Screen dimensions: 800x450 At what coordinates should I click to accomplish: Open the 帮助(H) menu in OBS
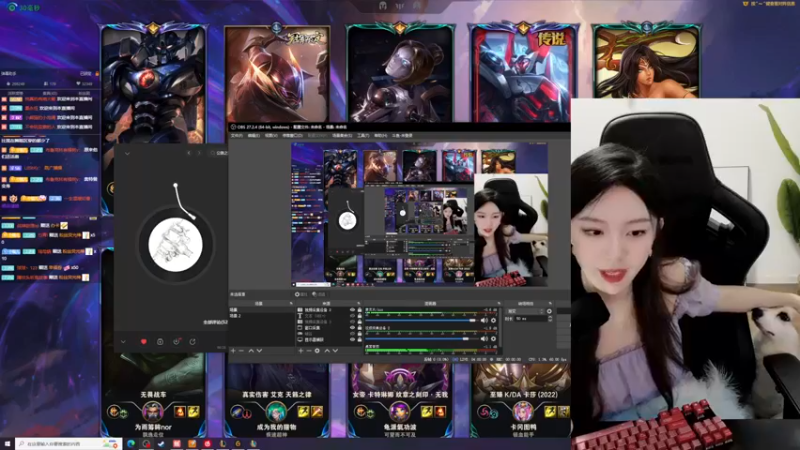(380, 136)
